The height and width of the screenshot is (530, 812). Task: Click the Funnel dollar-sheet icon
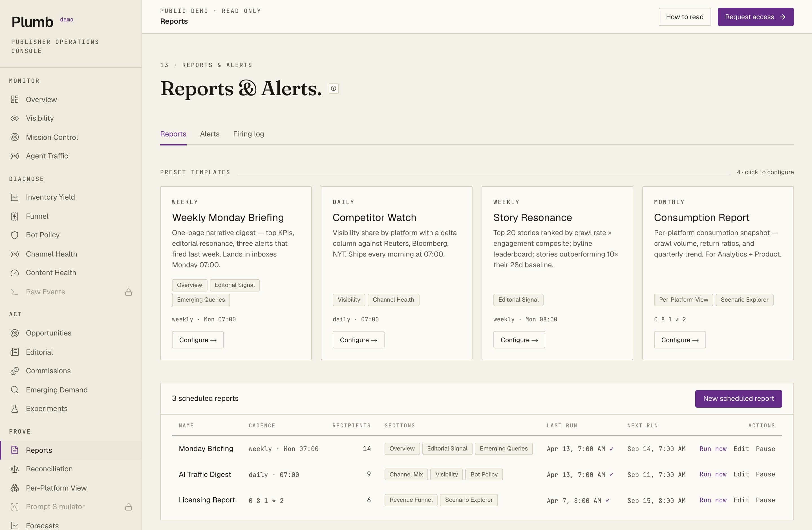pyautogui.click(x=14, y=216)
